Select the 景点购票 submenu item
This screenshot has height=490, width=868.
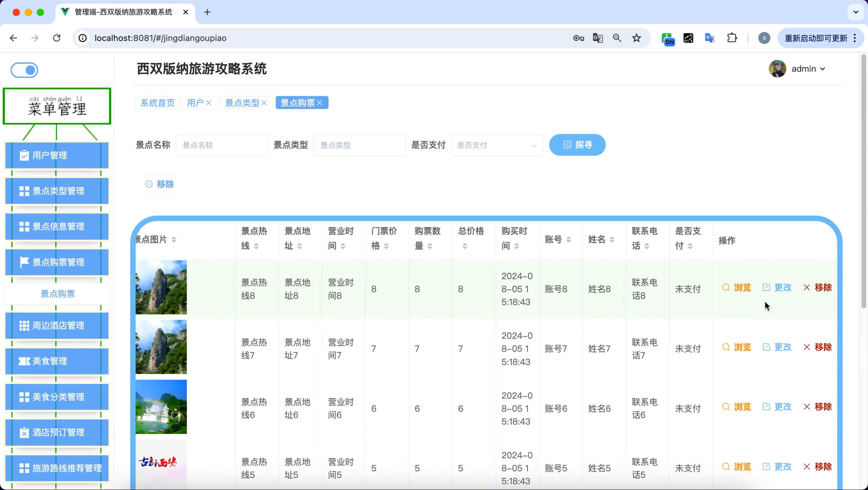57,294
